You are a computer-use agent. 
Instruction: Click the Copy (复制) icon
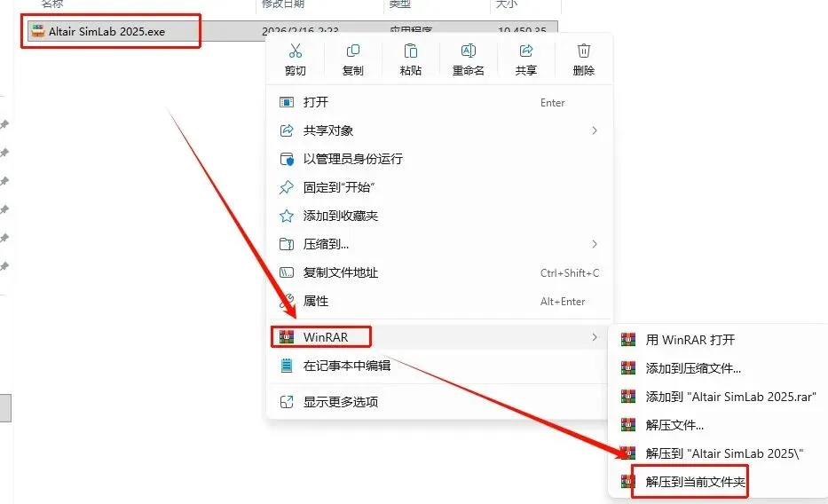click(x=352, y=51)
